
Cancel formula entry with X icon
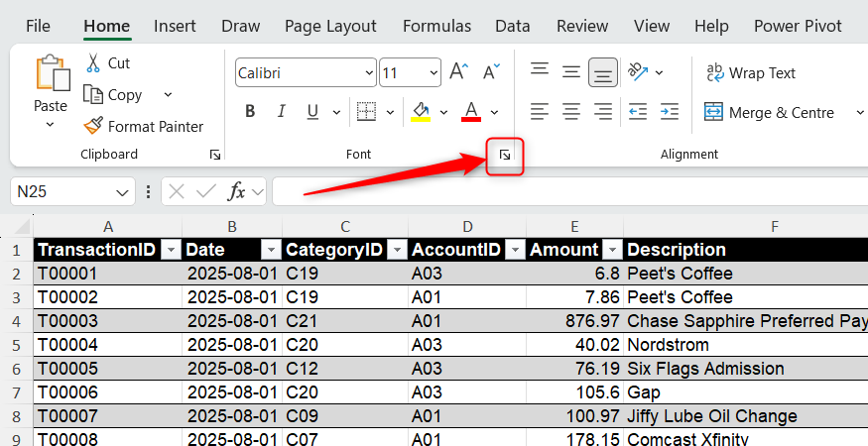[177, 191]
